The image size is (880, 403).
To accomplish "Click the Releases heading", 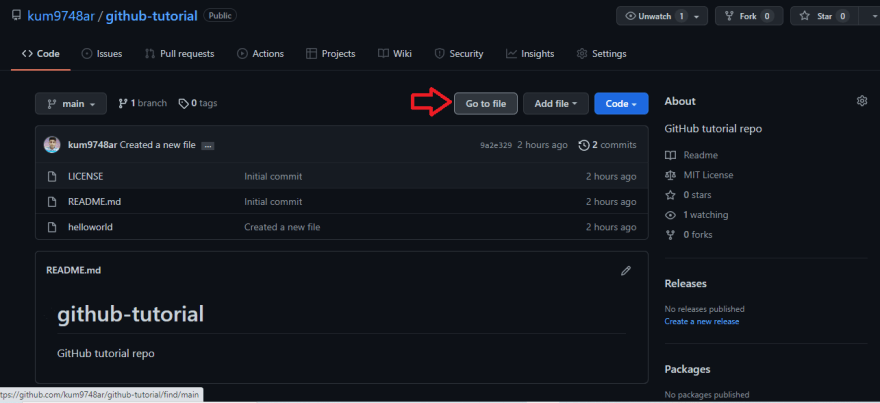I will pos(685,283).
